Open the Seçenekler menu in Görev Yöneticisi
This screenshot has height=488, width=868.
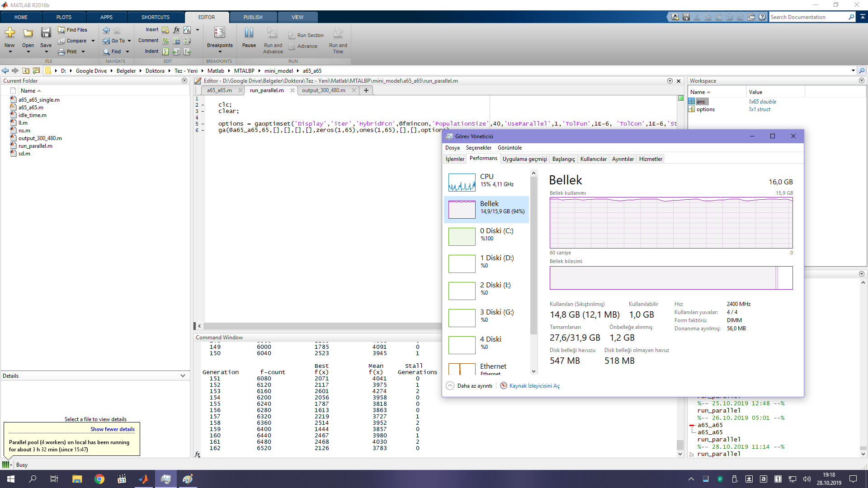(479, 148)
